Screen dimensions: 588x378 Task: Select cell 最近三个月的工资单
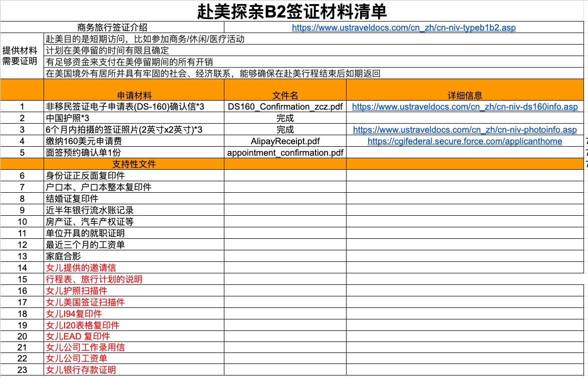[x=134, y=245]
